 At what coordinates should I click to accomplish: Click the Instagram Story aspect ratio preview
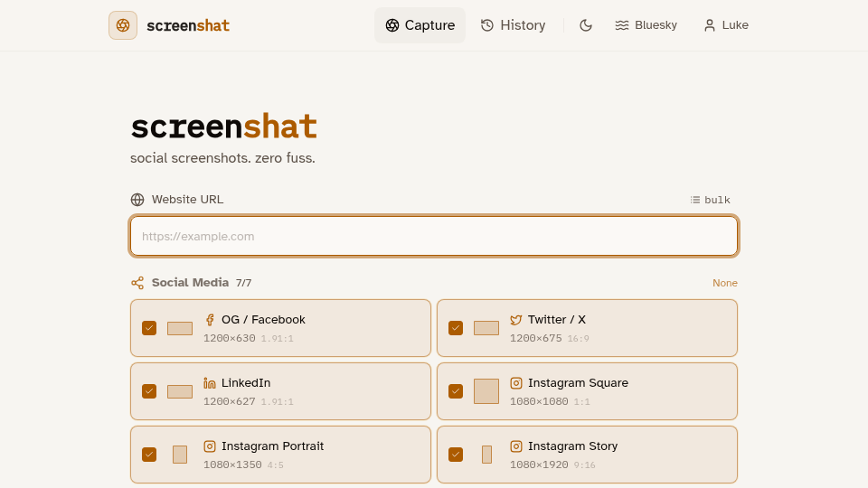click(x=486, y=455)
